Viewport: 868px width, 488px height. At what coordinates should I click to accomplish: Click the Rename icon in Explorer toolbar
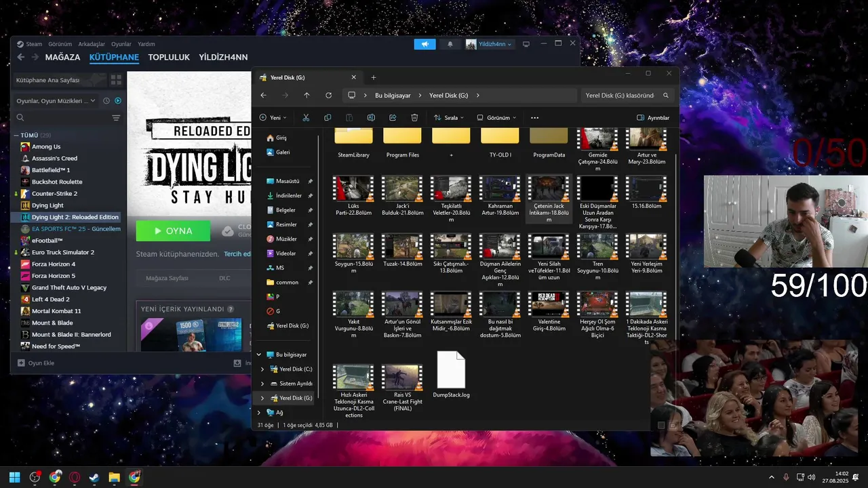coord(371,117)
